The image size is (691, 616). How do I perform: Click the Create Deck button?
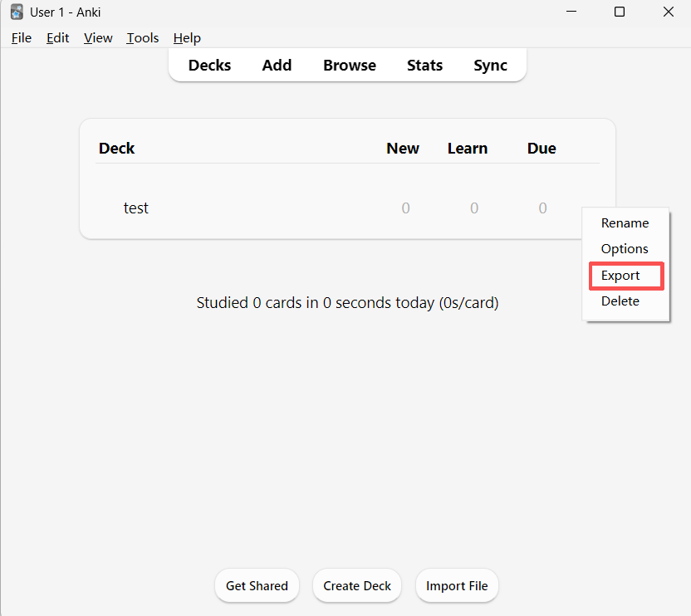click(x=357, y=585)
